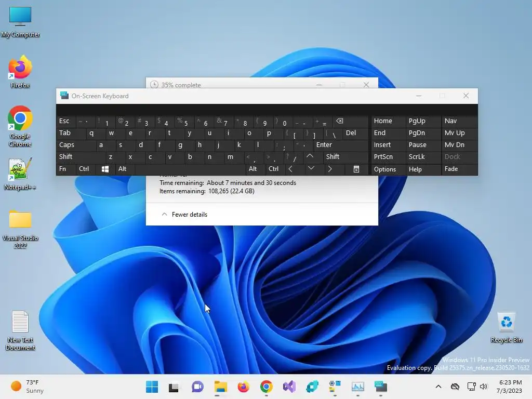The width and height of the screenshot is (532, 399).
Task: Click the volume icon in system tray
Action: coord(484,387)
